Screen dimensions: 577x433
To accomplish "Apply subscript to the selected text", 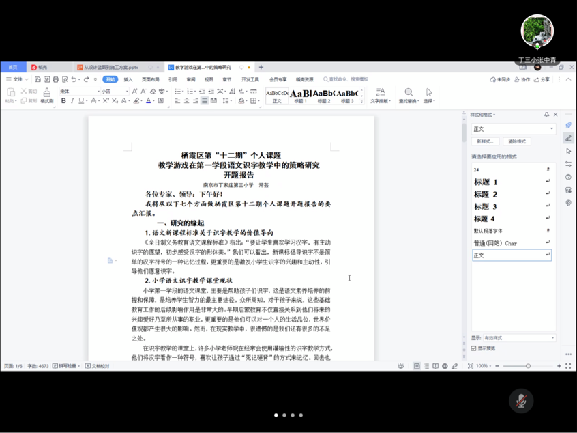I will pos(115,100).
